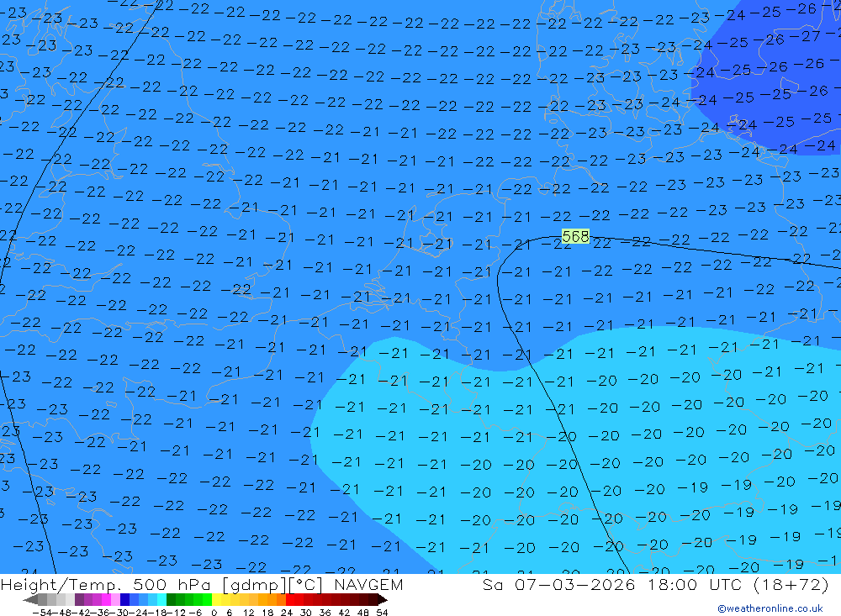Pick the cyan legend swatch near -18
This screenshot has width=841, height=616.
[161, 600]
